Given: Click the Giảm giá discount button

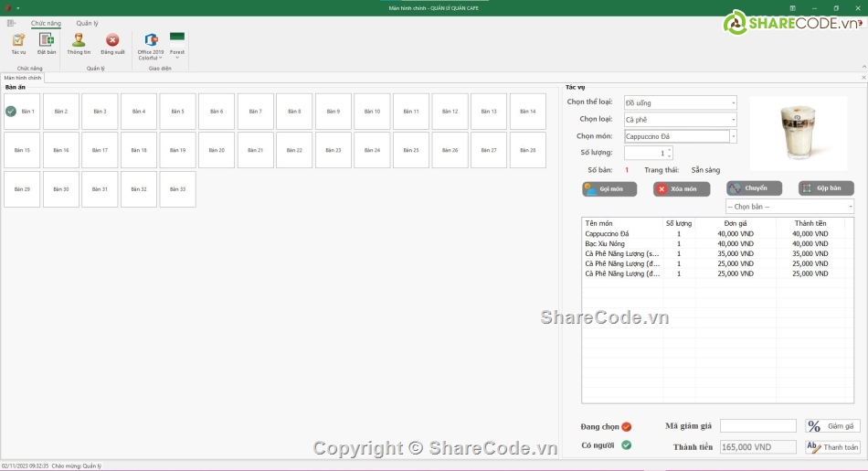Looking at the screenshot, I should pos(832,426).
